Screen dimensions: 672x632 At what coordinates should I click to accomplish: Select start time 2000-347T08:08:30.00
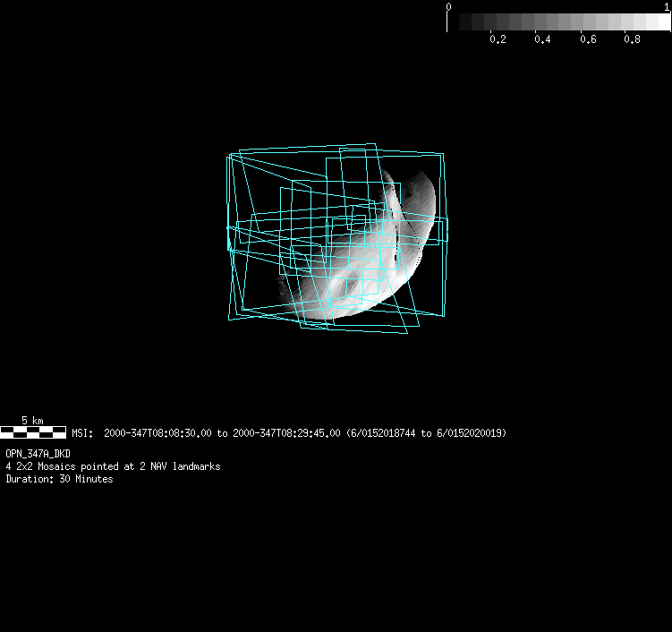158,433
